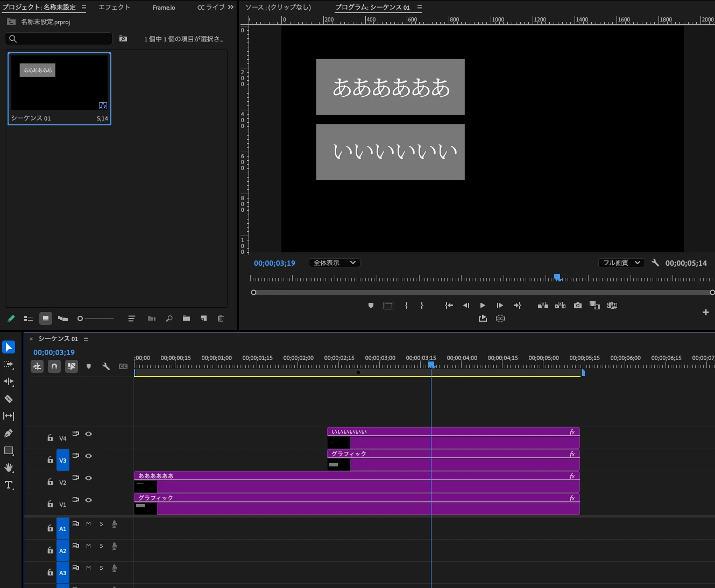Click the project panel search field
The height and width of the screenshot is (588, 715).
[x=59, y=39]
